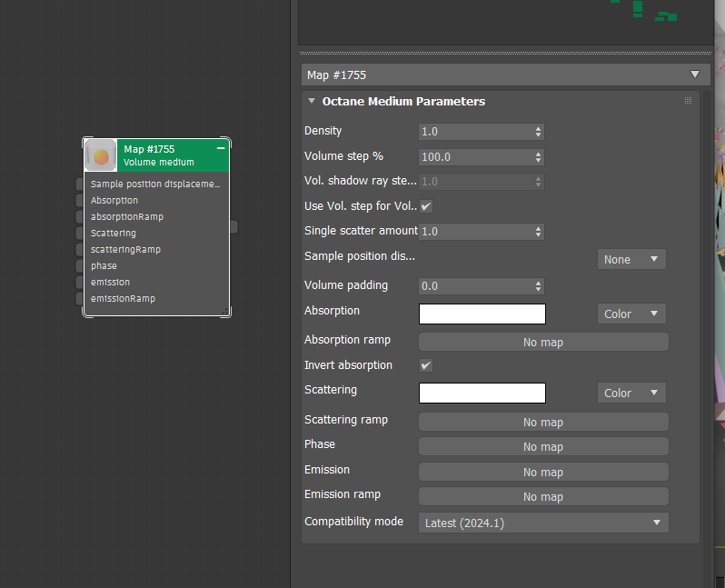Click the Phase No map button
The width and height of the screenshot is (725, 588).
click(x=543, y=446)
